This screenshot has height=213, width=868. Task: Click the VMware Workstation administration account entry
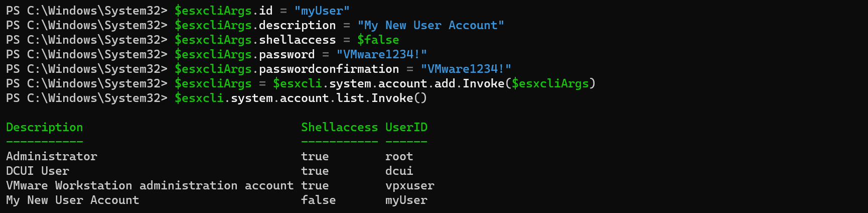(150, 186)
